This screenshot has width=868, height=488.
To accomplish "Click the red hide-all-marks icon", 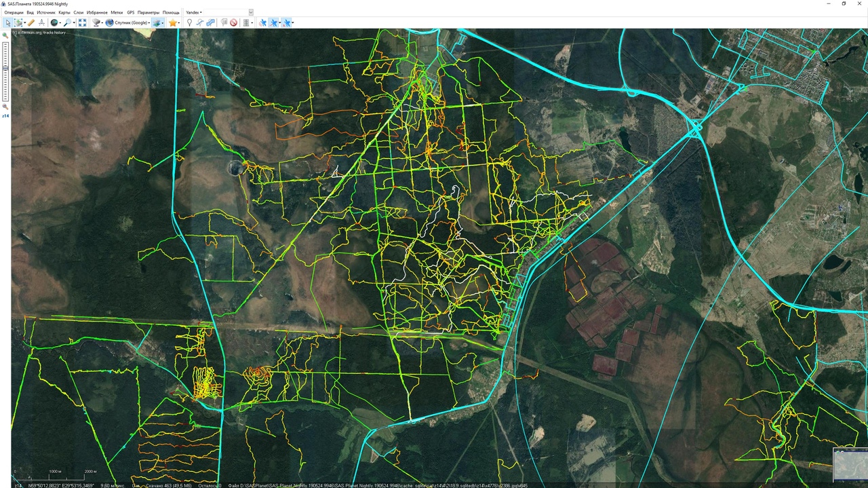I will pyautogui.click(x=233, y=22).
